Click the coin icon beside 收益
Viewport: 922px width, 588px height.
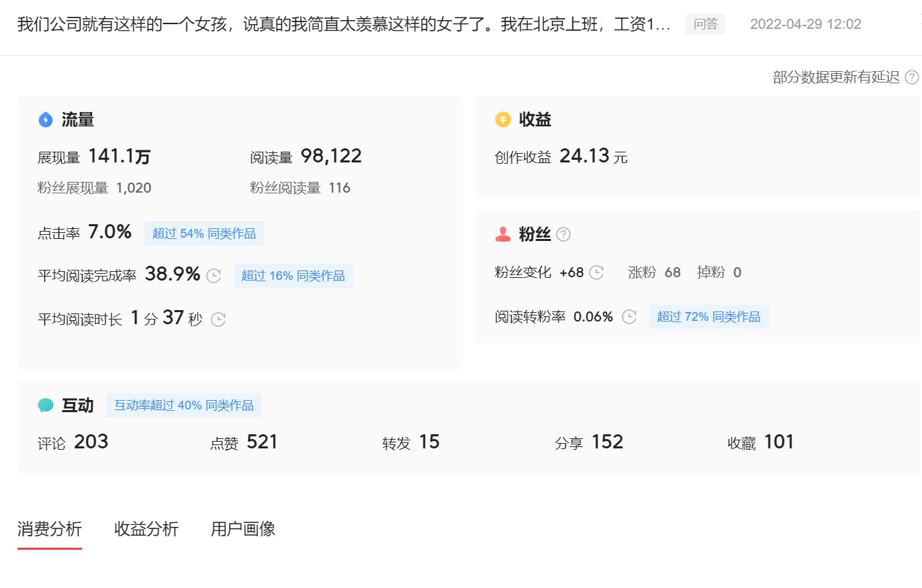point(501,119)
